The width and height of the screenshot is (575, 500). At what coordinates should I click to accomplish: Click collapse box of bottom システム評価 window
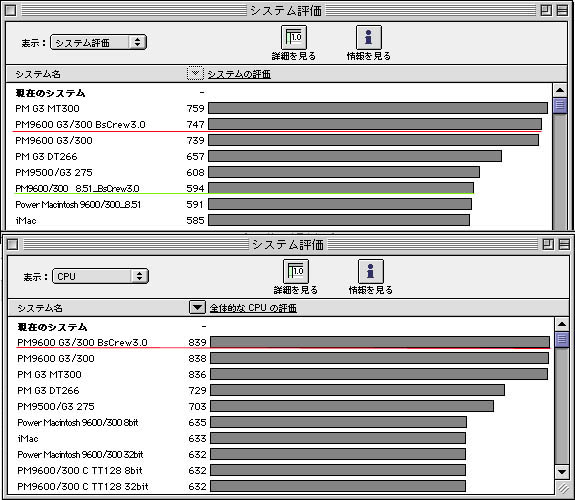point(564,244)
